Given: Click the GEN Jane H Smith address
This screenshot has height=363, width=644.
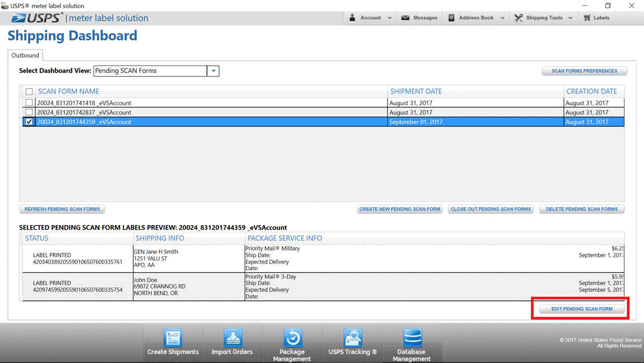Looking at the screenshot, I should coord(156,258).
